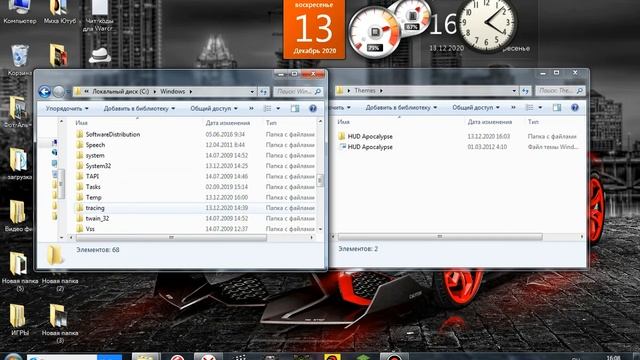Open Новая папка (5) desktop folder
This screenshot has width=640, height=360.
click(x=20, y=271)
